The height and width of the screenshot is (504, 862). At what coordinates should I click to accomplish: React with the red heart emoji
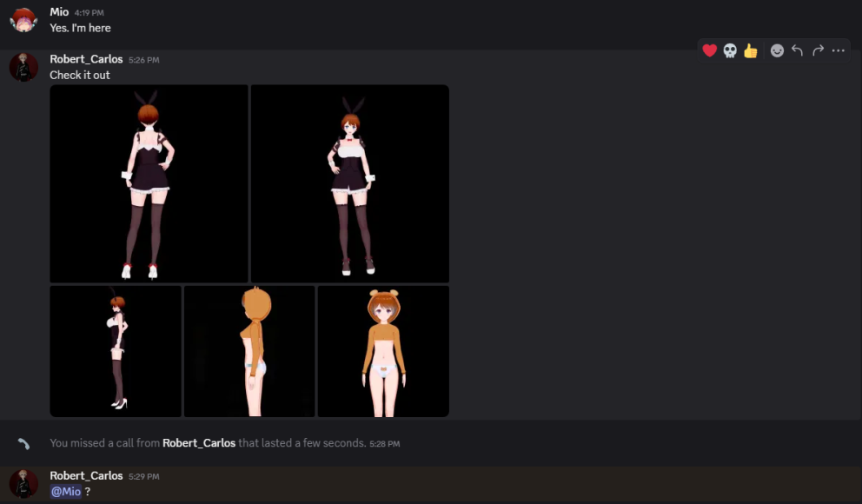point(709,50)
